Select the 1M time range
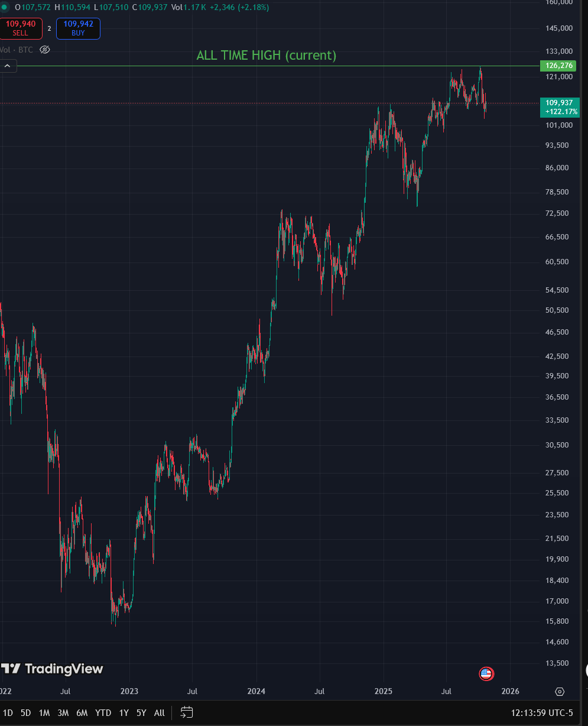 coord(44,713)
